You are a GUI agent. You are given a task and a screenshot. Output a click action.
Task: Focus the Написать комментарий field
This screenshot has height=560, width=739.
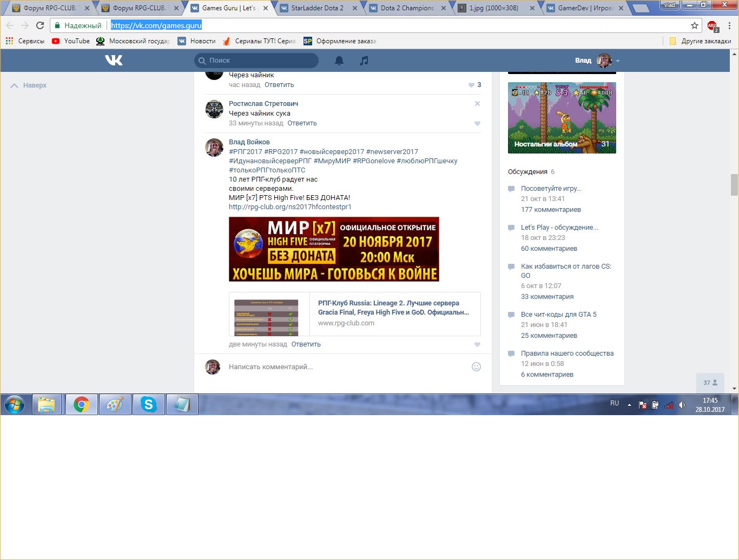pyautogui.click(x=347, y=367)
